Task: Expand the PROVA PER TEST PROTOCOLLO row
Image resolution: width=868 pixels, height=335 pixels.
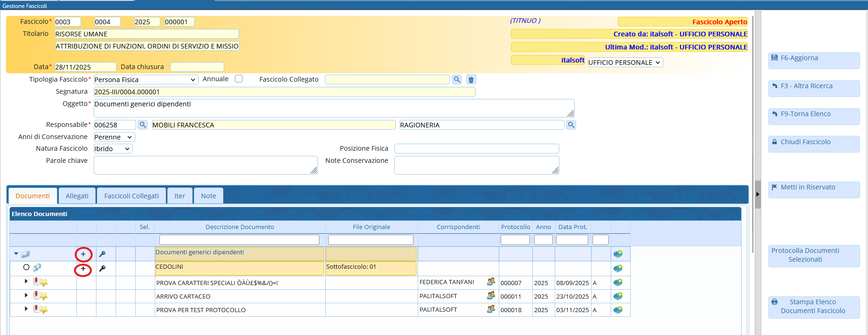Action: [26, 308]
